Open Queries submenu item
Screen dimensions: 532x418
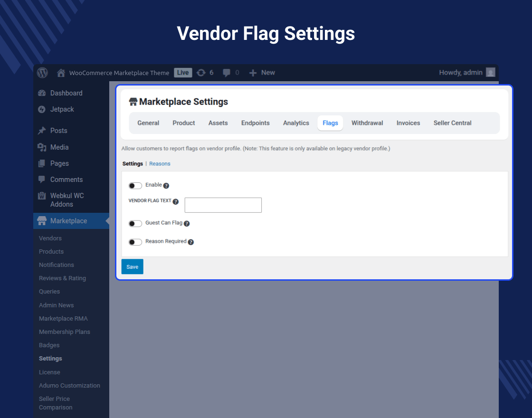[49, 292]
